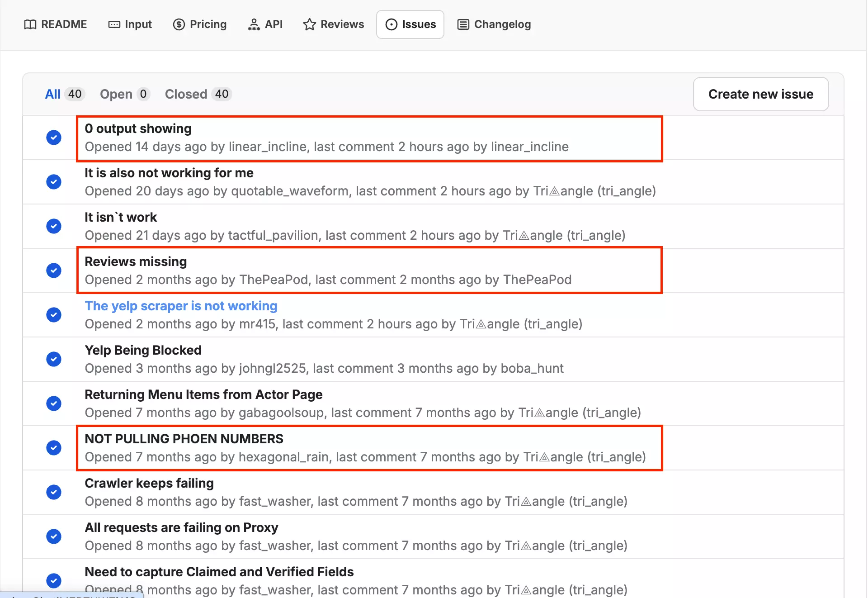Open issue 'It is also not working for me'
Screen dimensions: 868x598
click(x=169, y=173)
